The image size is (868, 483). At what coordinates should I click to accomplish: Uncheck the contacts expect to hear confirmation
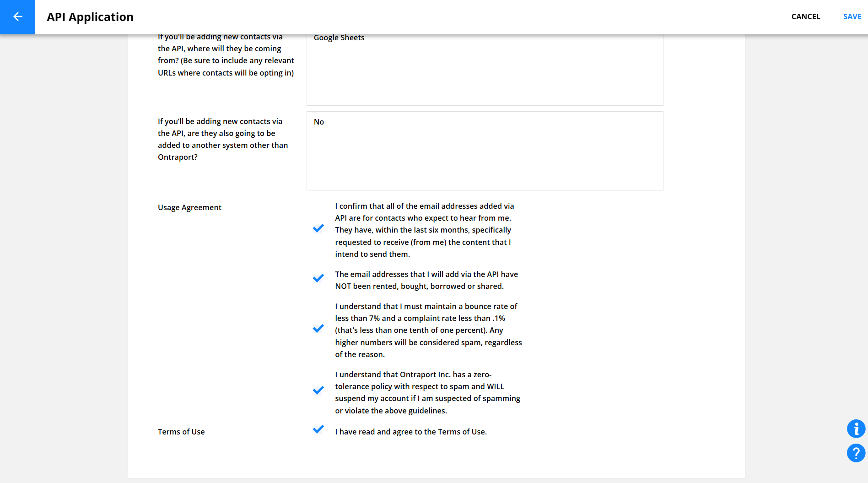(x=318, y=228)
